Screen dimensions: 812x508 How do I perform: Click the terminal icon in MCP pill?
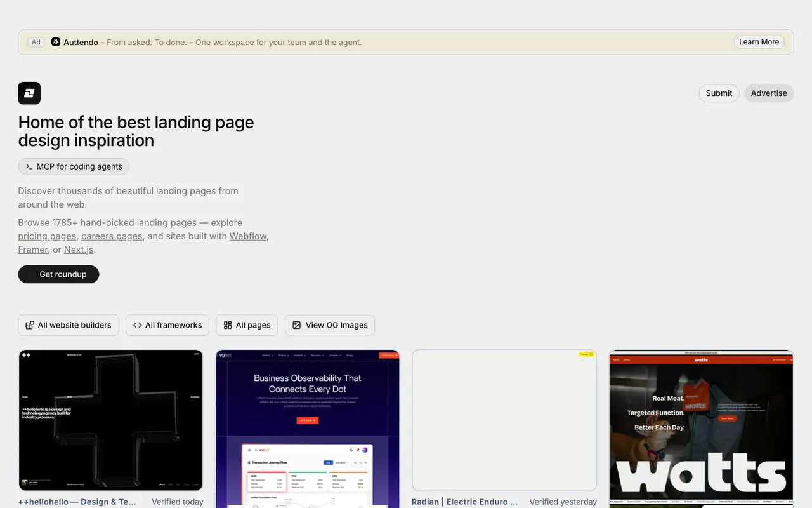(x=29, y=166)
